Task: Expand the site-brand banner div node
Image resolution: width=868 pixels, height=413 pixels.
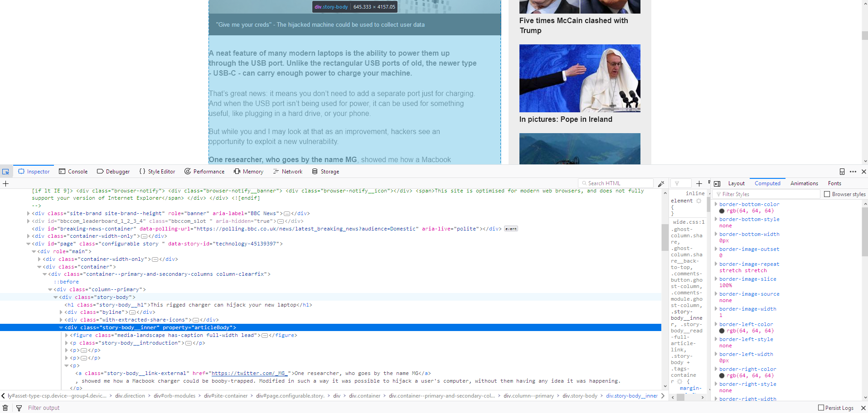Action: pyautogui.click(x=29, y=213)
